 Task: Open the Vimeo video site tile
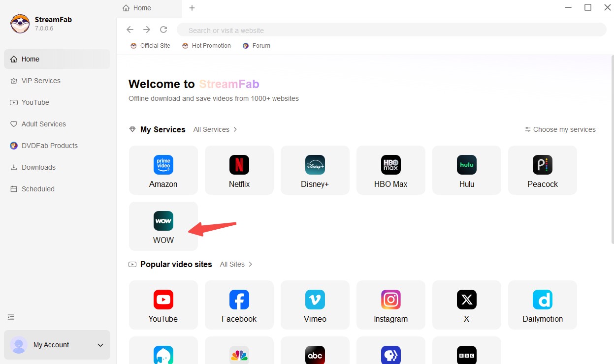click(315, 305)
